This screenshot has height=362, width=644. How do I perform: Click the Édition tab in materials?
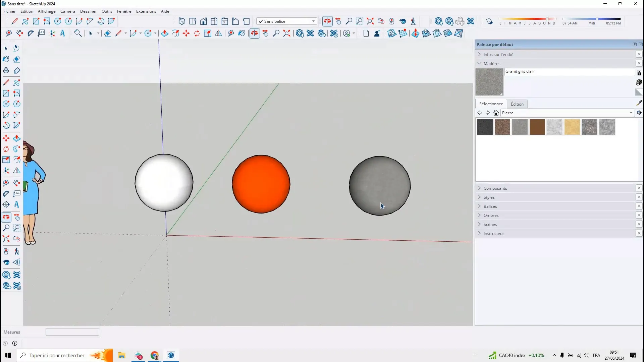click(x=517, y=104)
